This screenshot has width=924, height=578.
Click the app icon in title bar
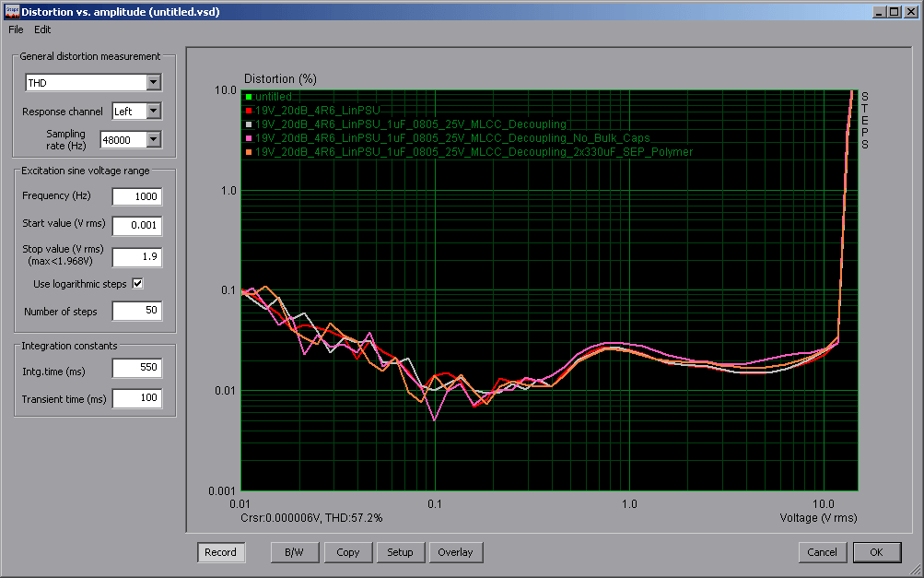pos(12,12)
